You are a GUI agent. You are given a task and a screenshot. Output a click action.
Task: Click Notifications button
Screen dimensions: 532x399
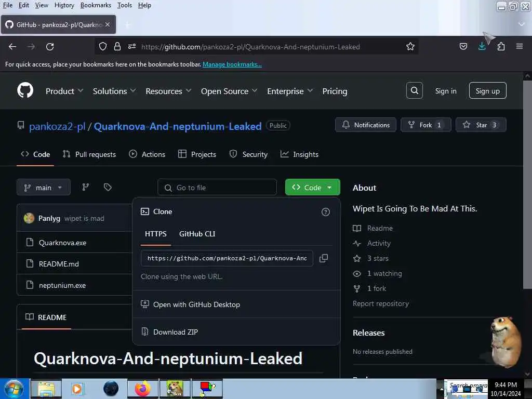click(x=365, y=125)
